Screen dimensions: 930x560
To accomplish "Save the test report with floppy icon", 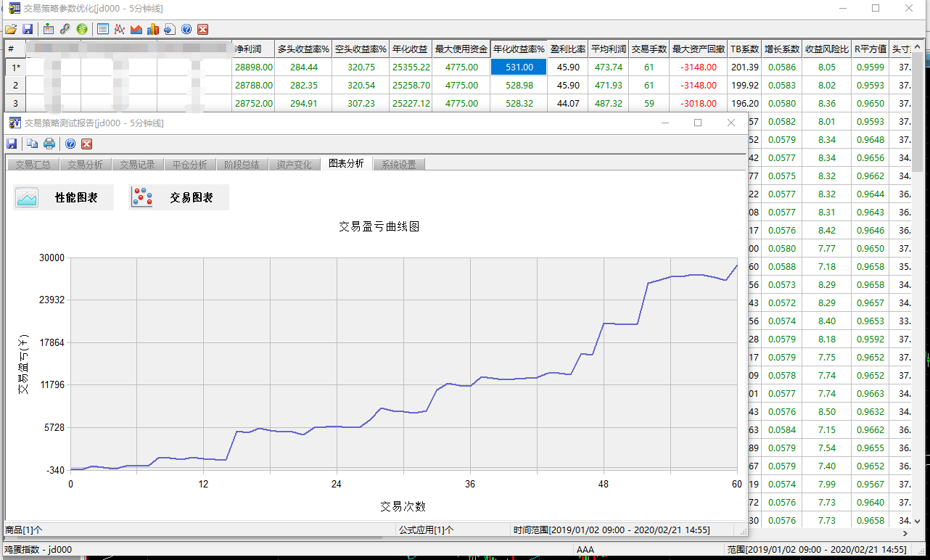I will (12, 144).
